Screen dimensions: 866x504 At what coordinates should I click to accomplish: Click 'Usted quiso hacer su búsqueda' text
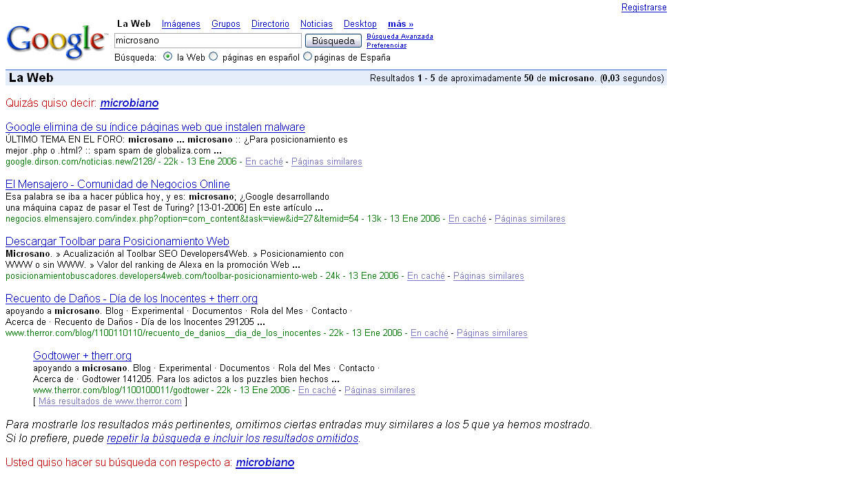119,463
